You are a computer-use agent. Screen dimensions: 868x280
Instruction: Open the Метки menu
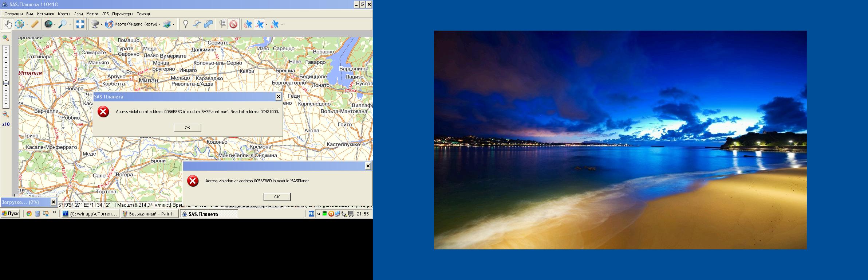point(92,14)
